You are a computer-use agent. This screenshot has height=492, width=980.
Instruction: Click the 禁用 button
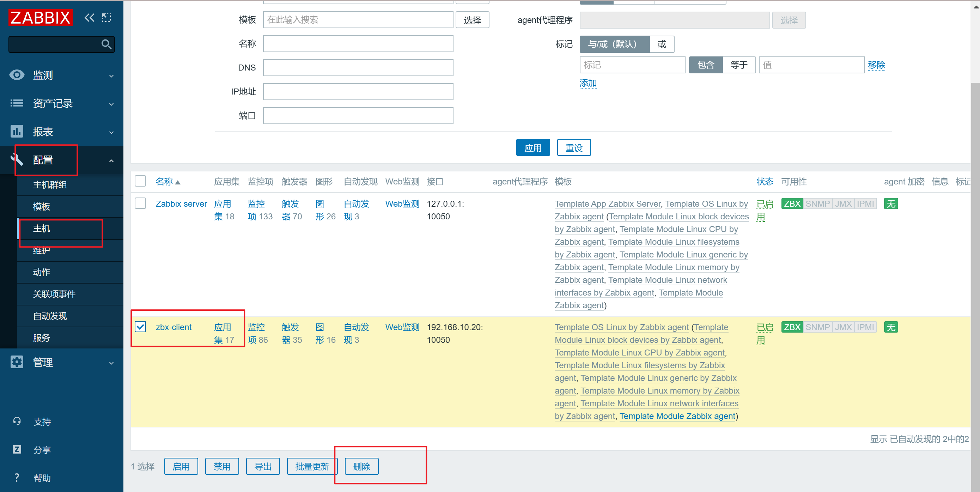click(222, 466)
